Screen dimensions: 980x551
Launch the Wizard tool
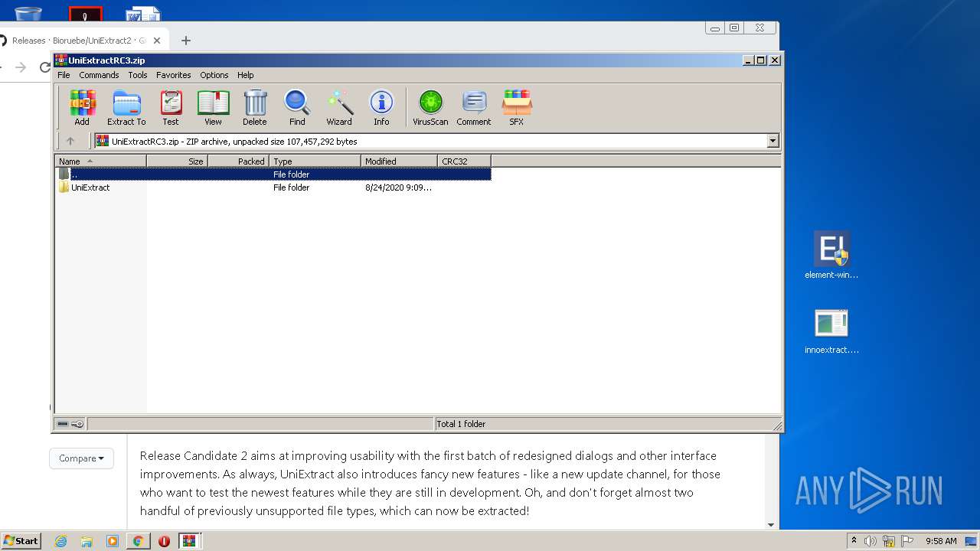[339, 107]
